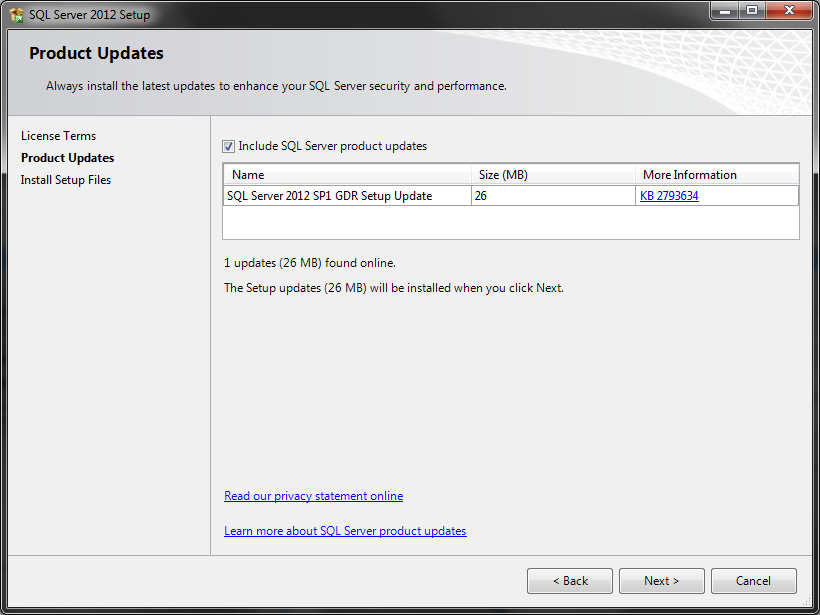Close the window with the red X
This screenshot has width=820, height=615.
point(789,11)
